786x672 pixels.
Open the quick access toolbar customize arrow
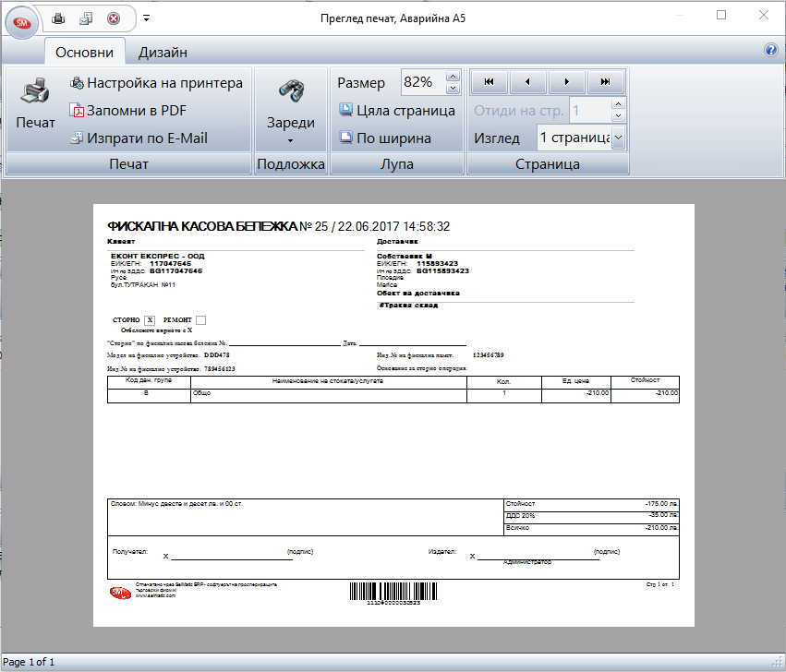[x=146, y=18]
